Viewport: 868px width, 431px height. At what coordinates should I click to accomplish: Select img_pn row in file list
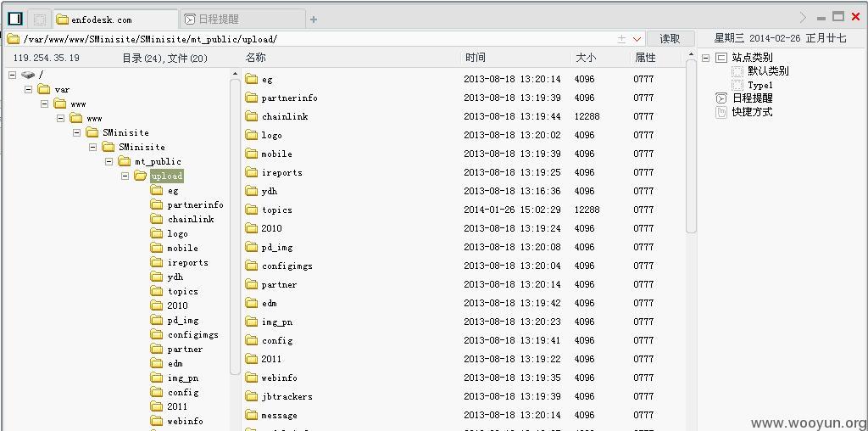point(463,322)
